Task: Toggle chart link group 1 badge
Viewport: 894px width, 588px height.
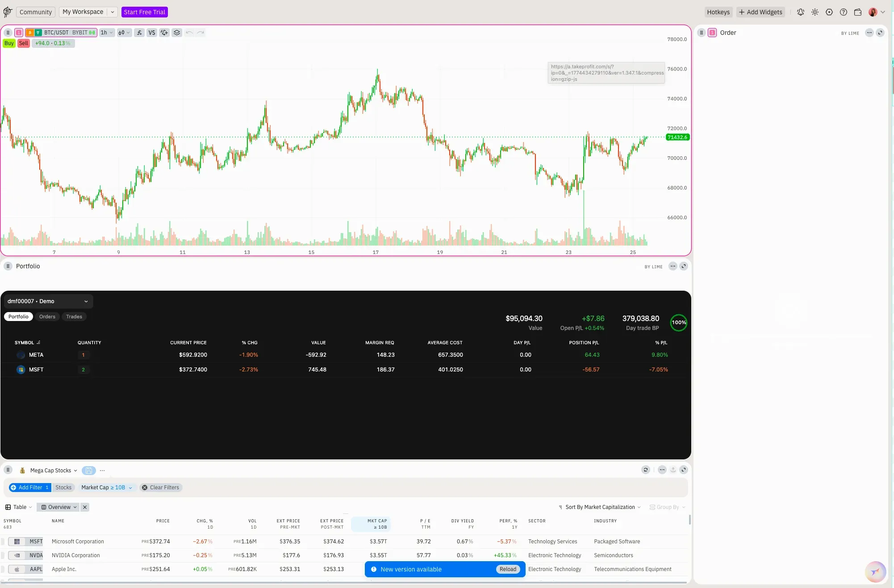Action: click(x=19, y=33)
